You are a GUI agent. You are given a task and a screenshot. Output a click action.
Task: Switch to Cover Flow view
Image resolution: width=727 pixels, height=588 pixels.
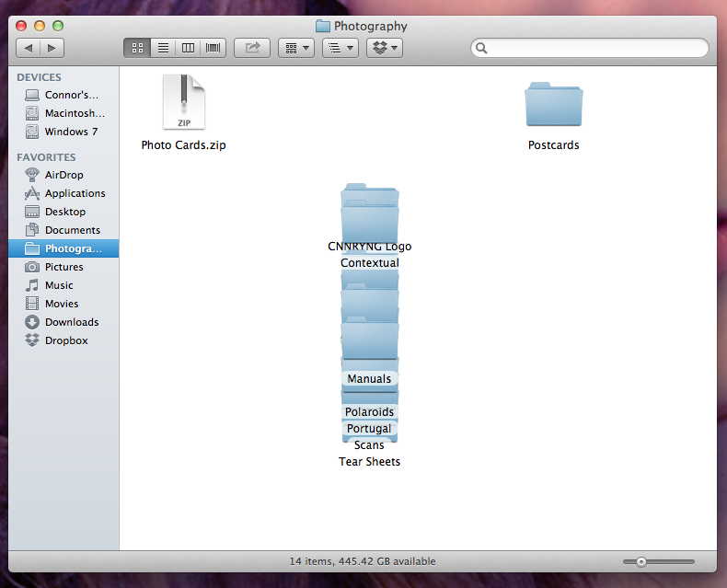pos(213,48)
